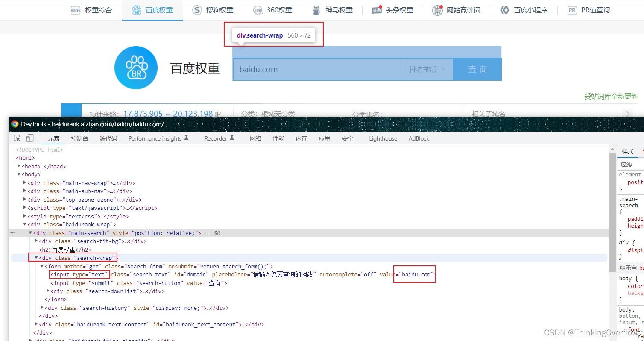The height and width of the screenshot is (341, 644).
Task: Click the 百度小程序 icon
Action: click(505, 10)
